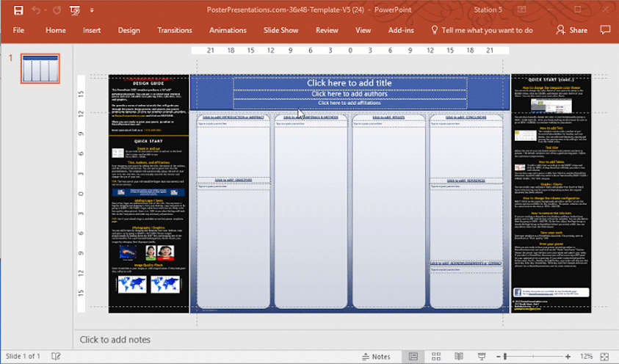Click the zoom slider handle

point(505,357)
